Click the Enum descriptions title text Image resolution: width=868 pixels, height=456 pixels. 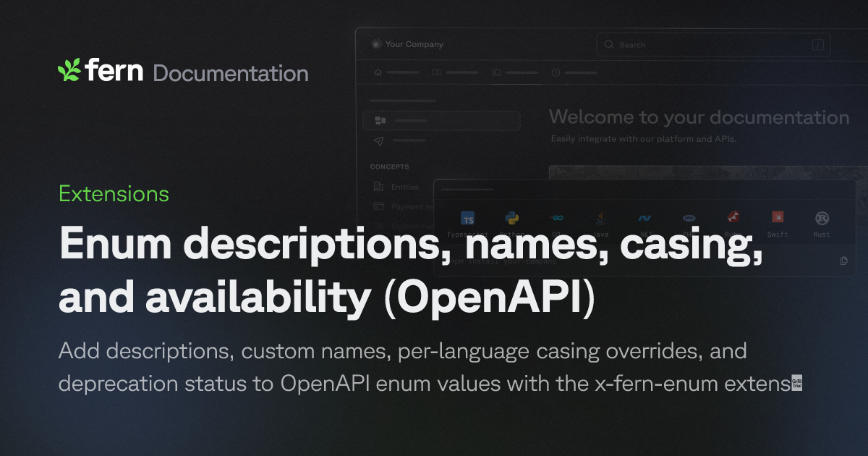click(x=411, y=273)
